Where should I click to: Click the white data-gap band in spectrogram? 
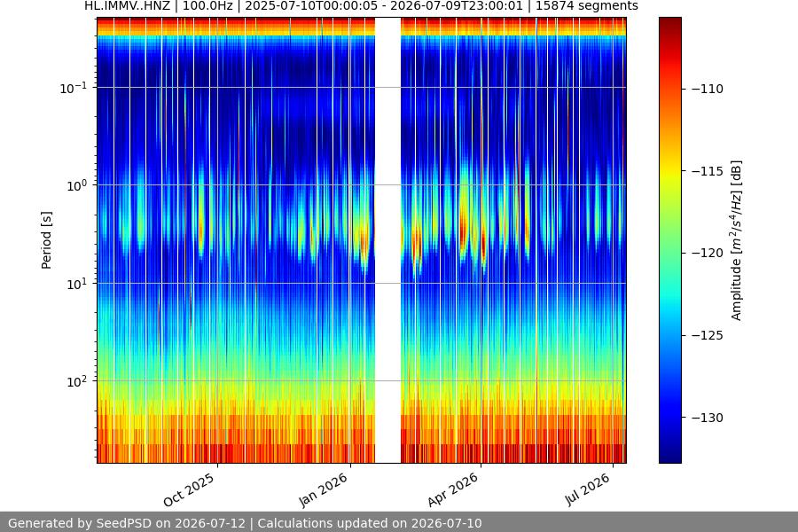(387, 240)
